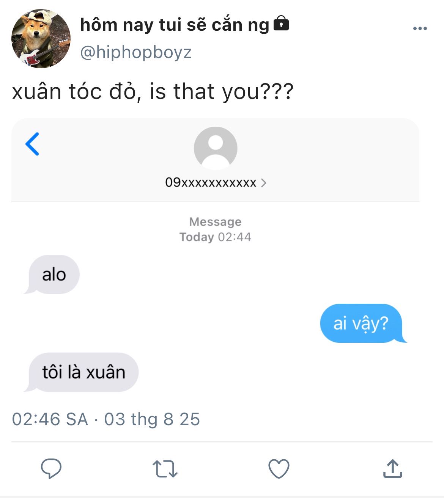Click the blue back chevron in message screenshot

coord(32,144)
